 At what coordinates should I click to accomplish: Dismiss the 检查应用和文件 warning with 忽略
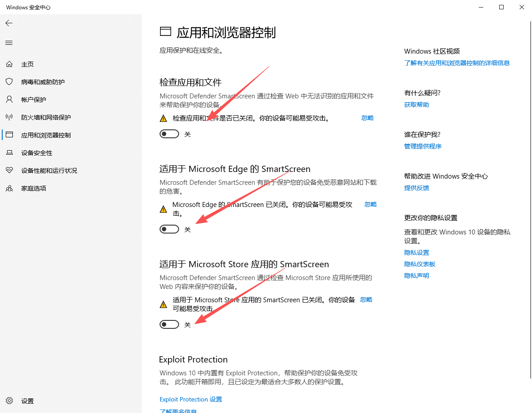(x=368, y=118)
